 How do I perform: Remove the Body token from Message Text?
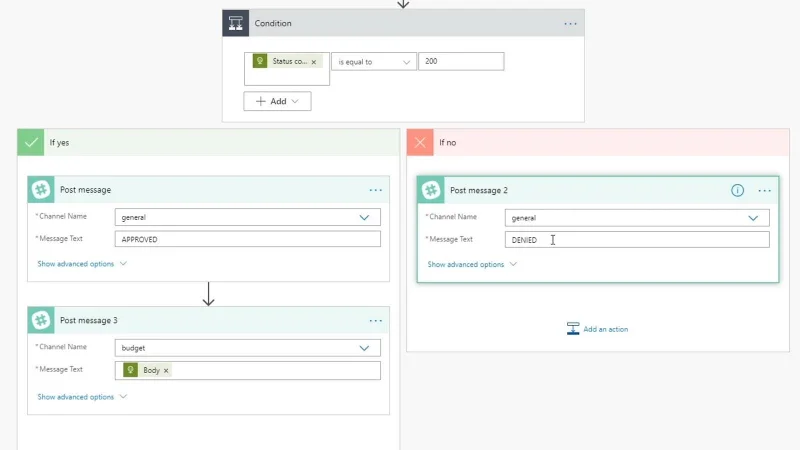166,370
